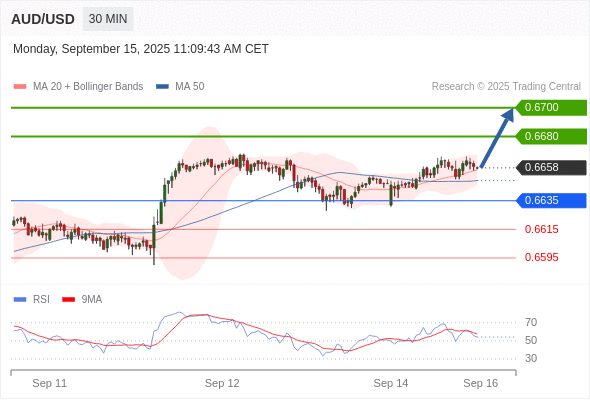
Task: Click the Research © 2025 Trading Central credit
Action: [506, 87]
